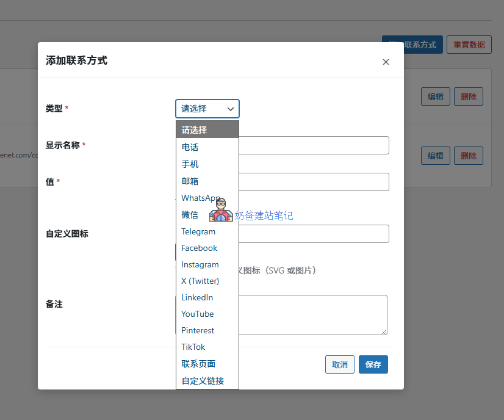Image resolution: width=504 pixels, height=420 pixels.
Task: Click the 保存 button
Action: [373, 364]
